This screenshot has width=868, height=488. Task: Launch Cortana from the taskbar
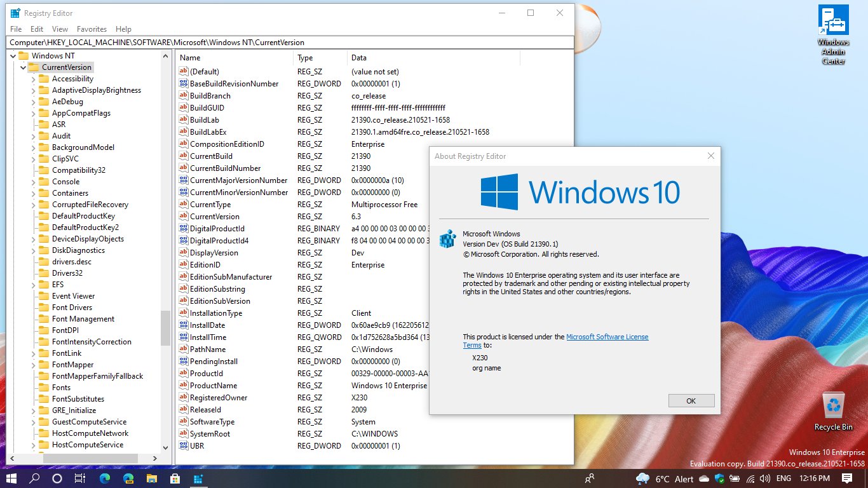[57, 478]
